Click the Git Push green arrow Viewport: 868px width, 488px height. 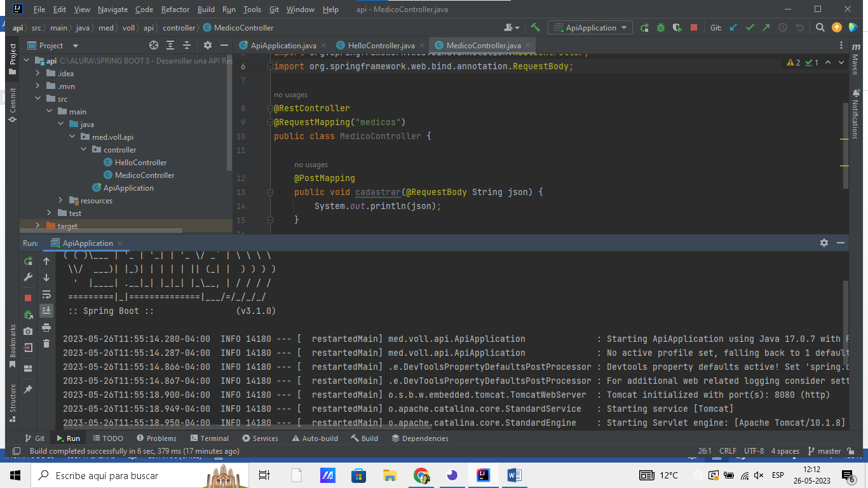(x=766, y=27)
